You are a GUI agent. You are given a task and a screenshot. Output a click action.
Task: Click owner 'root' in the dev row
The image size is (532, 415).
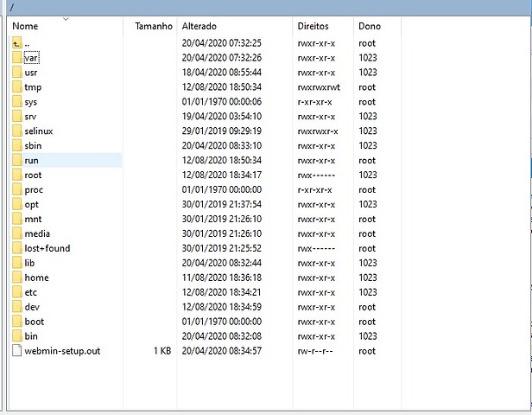coord(367,307)
